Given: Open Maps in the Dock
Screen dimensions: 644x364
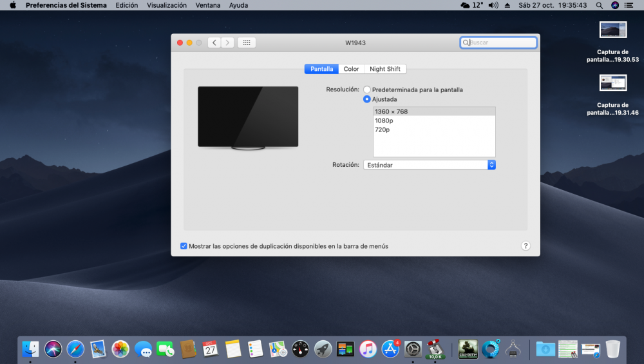Looking at the screenshot, I should click(278, 349).
